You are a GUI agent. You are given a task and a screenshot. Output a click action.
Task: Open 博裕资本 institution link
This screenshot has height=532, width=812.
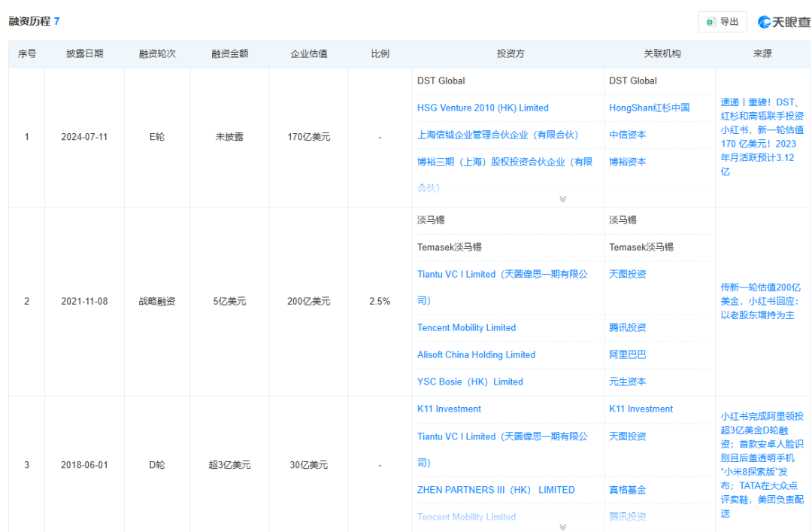tap(628, 162)
